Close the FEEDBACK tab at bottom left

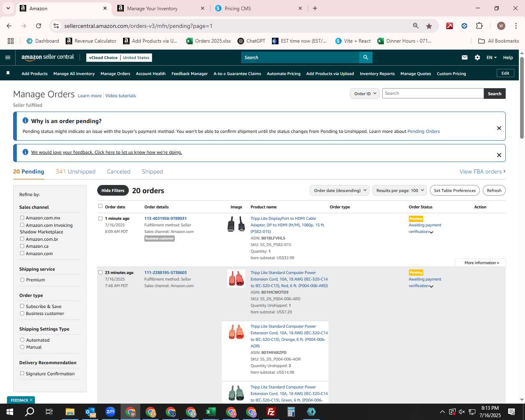tap(31, 400)
